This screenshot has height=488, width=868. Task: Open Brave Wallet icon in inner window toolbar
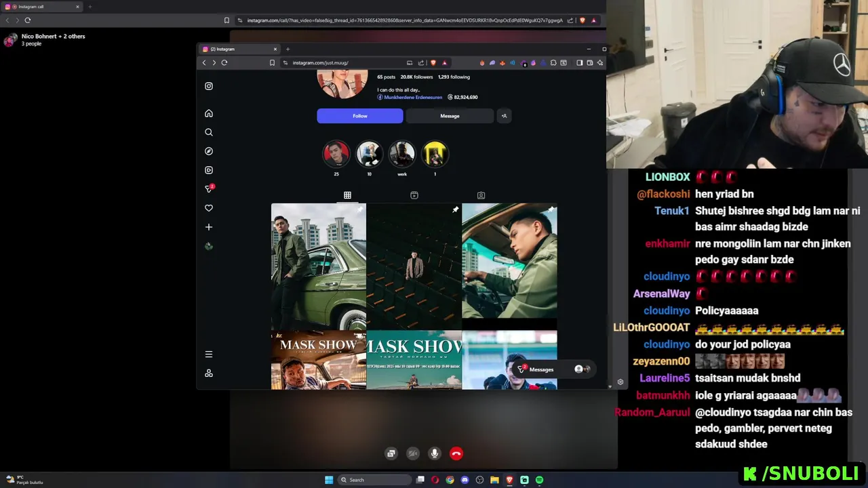pyautogui.click(x=590, y=62)
